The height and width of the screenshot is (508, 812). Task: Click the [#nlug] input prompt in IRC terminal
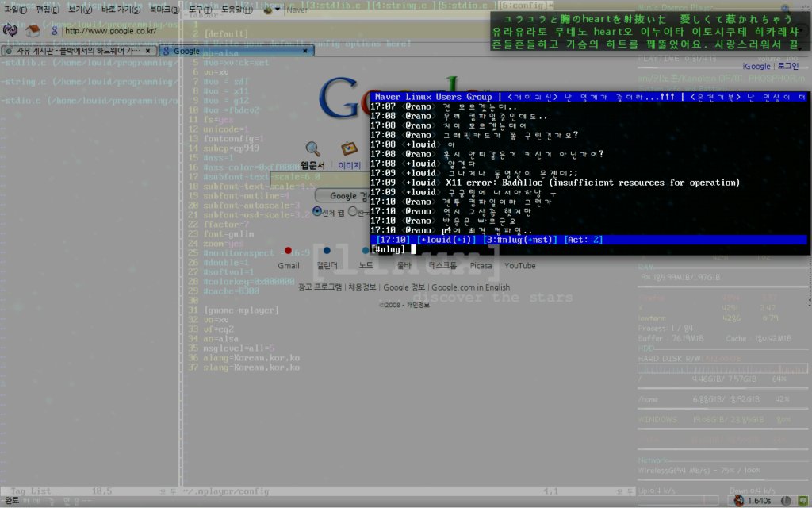tap(389, 249)
